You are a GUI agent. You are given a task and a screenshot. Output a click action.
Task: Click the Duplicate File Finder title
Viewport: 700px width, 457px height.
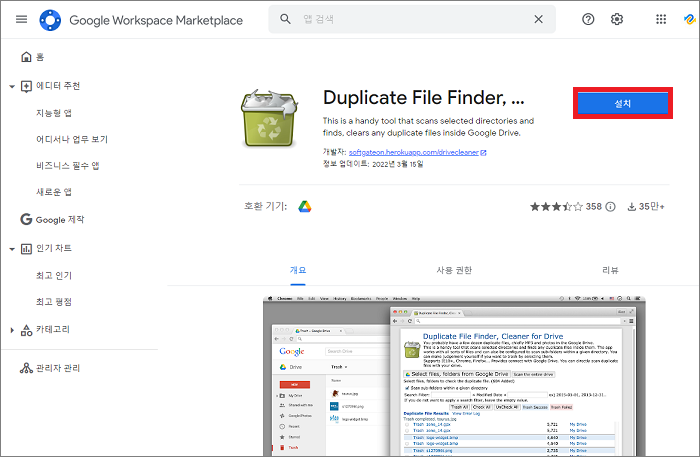[x=423, y=98]
